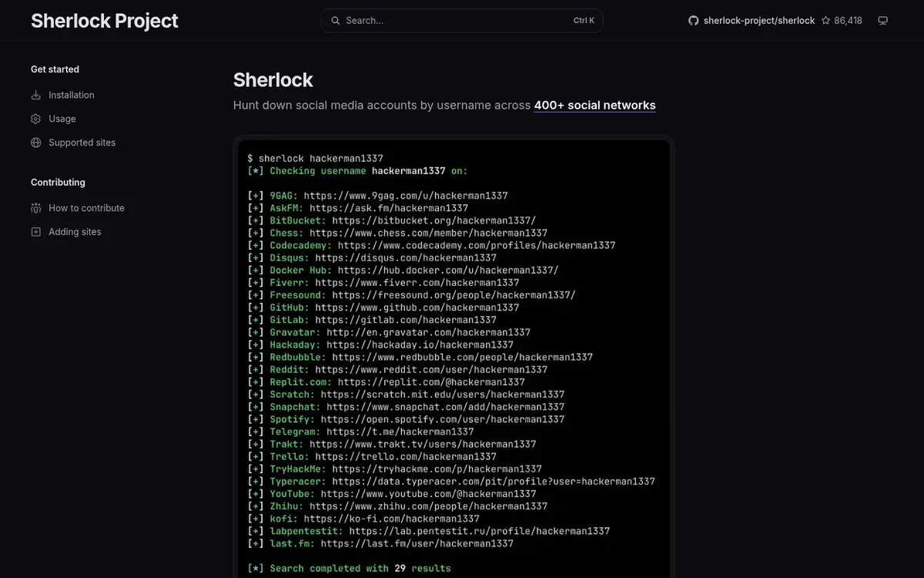Image resolution: width=924 pixels, height=578 pixels.
Task: Open the Adding sites page
Action: (x=75, y=232)
